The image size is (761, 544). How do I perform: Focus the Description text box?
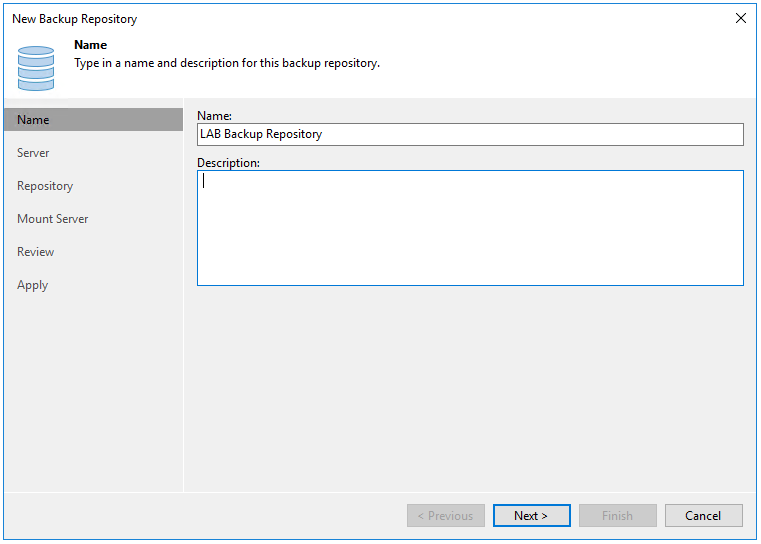(x=470, y=228)
